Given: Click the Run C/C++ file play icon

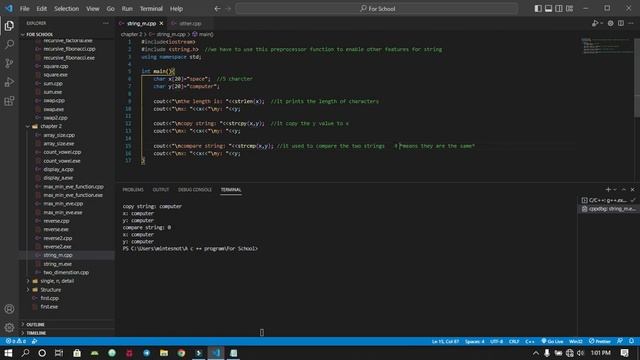Looking at the screenshot, I should 595,23.
